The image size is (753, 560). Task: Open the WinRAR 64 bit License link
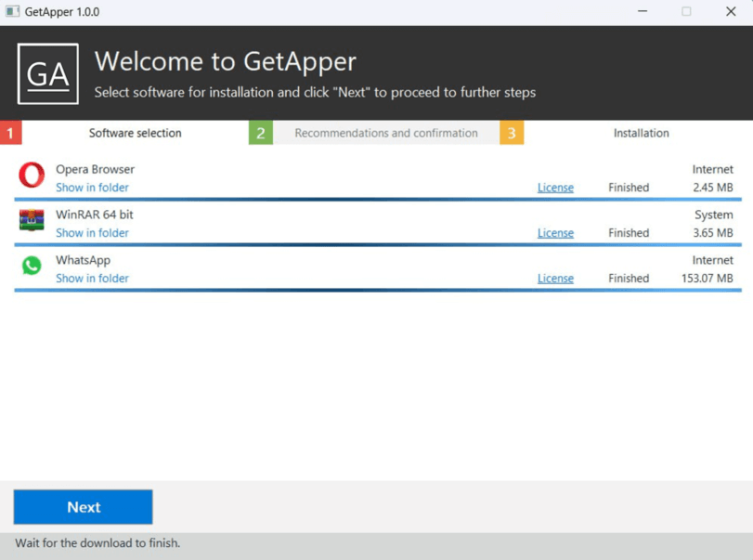click(x=555, y=233)
